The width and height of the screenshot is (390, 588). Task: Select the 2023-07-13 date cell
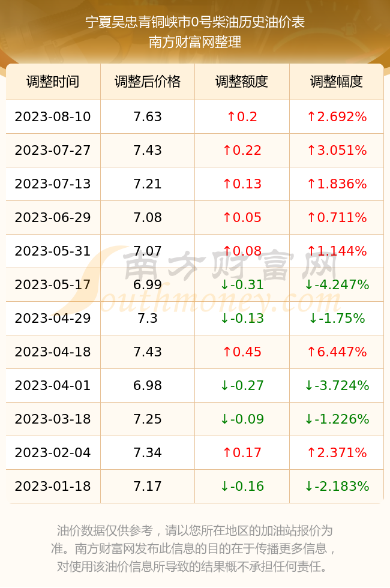(53, 184)
